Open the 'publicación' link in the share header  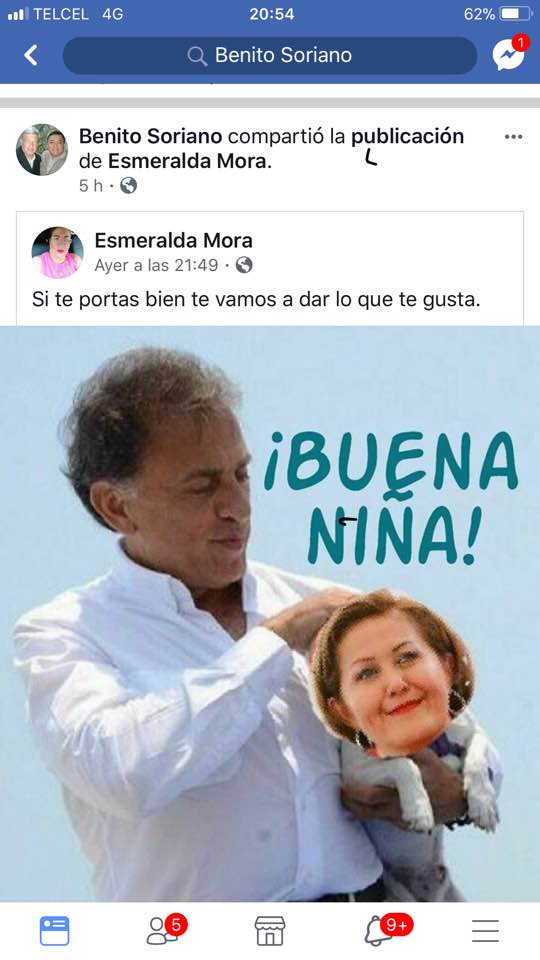pyautogui.click(x=407, y=136)
